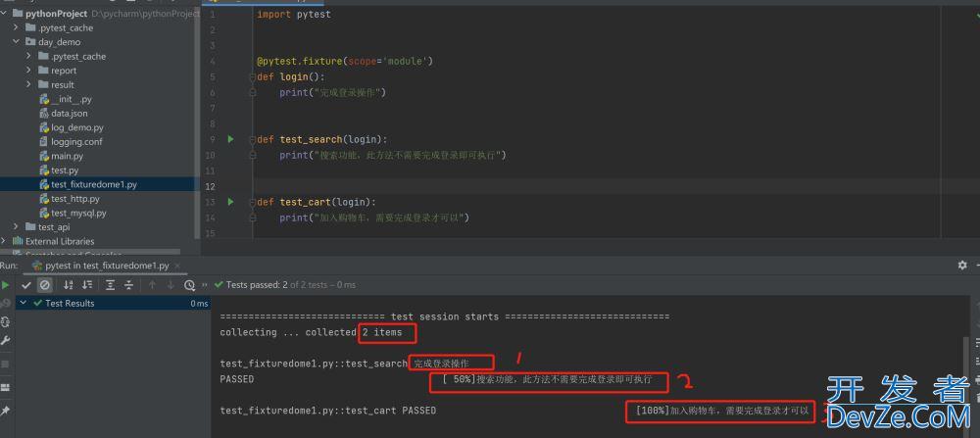Screen dimensions: 980x438
Task: Select test_mysql.py in project tree
Action: pos(78,213)
